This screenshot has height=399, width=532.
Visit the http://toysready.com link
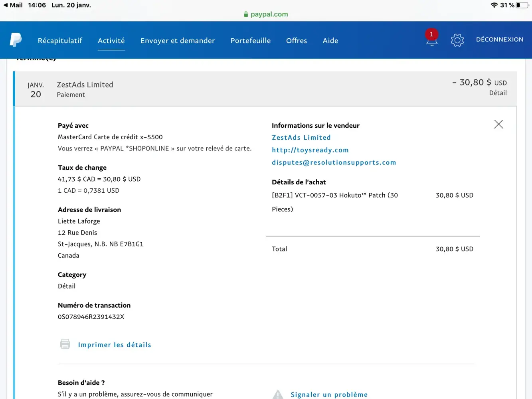(x=310, y=150)
